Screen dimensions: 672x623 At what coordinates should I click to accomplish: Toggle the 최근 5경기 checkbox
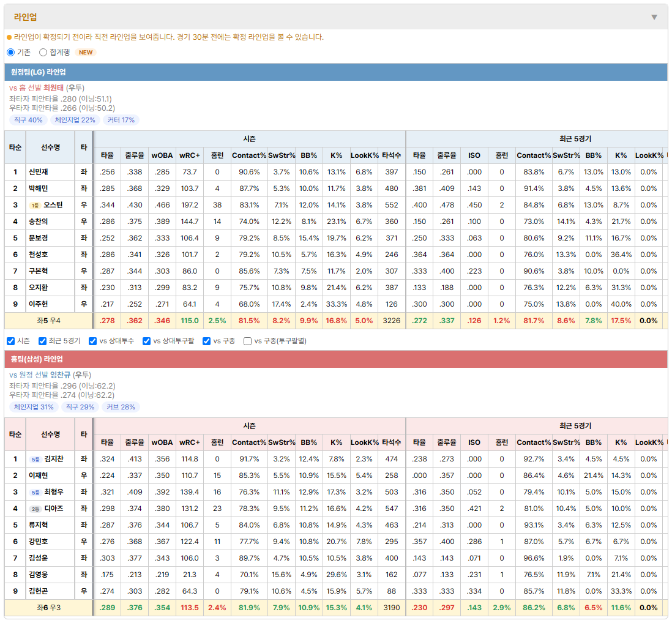42,341
